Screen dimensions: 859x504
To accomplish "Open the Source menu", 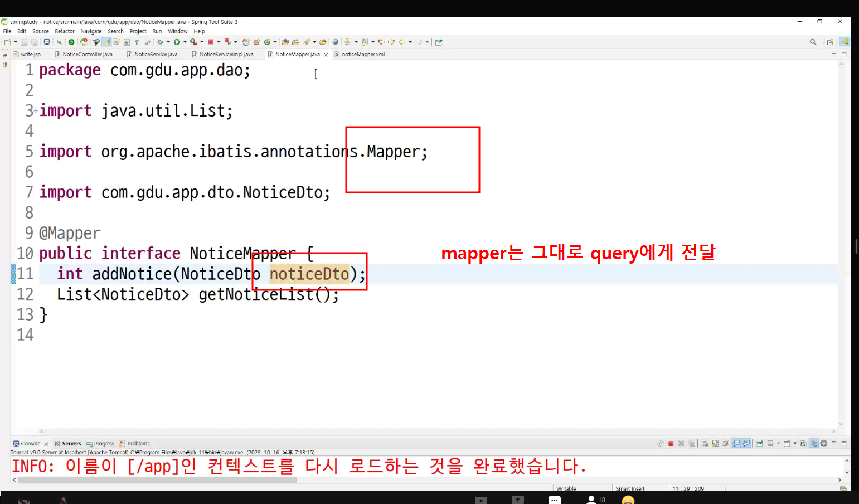I will pos(41,31).
